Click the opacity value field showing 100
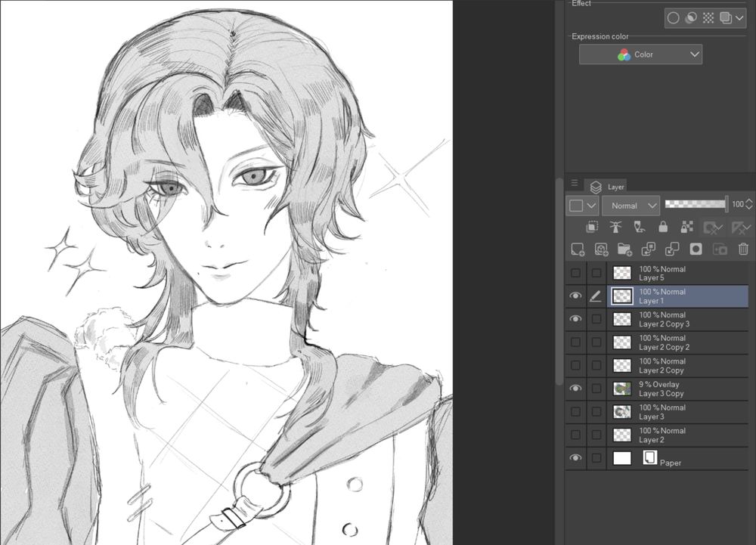Viewport: 756px width, 545px height. (737, 204)
